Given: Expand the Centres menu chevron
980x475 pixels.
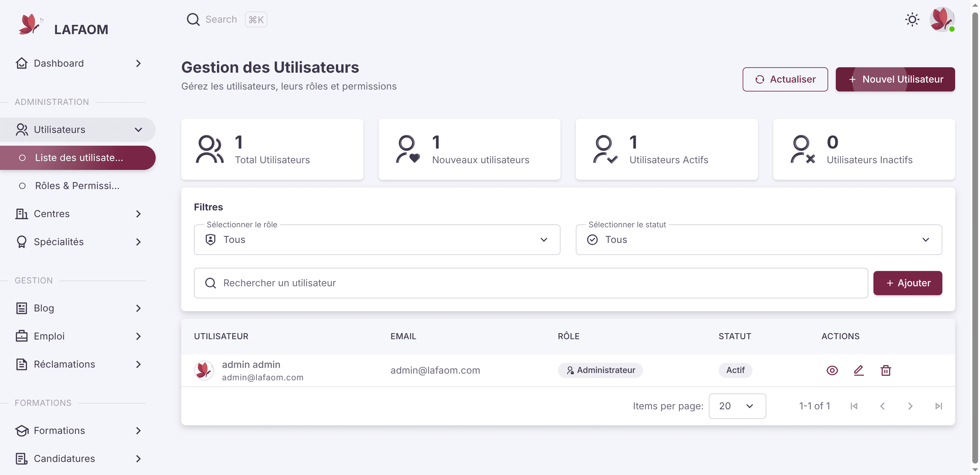Looking at the screenshot, I should [x=138, y=214].
